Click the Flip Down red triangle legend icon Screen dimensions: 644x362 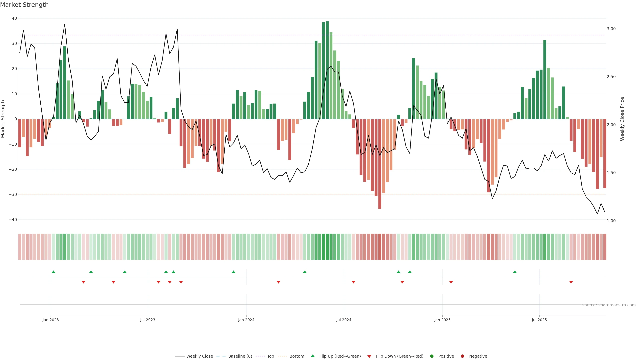[x=369, y=356]
